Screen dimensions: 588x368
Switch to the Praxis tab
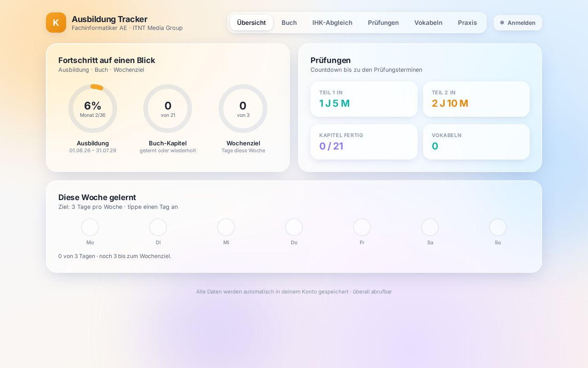tap(467, 23)
